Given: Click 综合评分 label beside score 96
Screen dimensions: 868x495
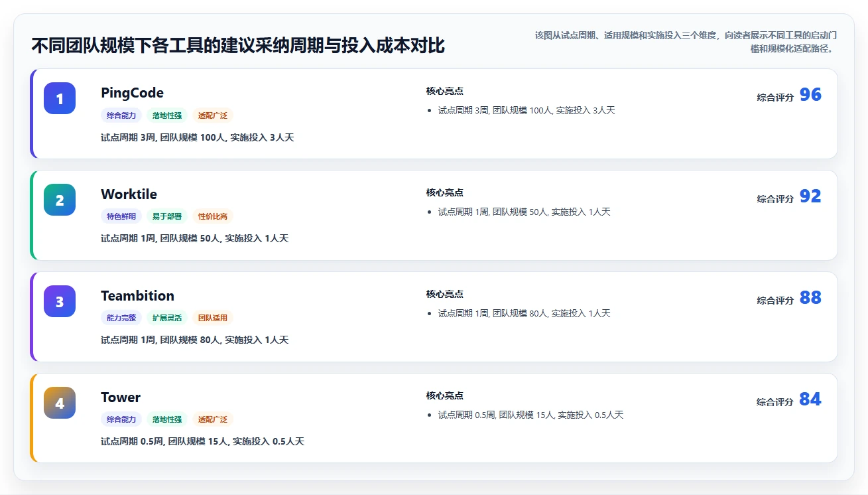Looking at the screenshot, I should [775, 98].
